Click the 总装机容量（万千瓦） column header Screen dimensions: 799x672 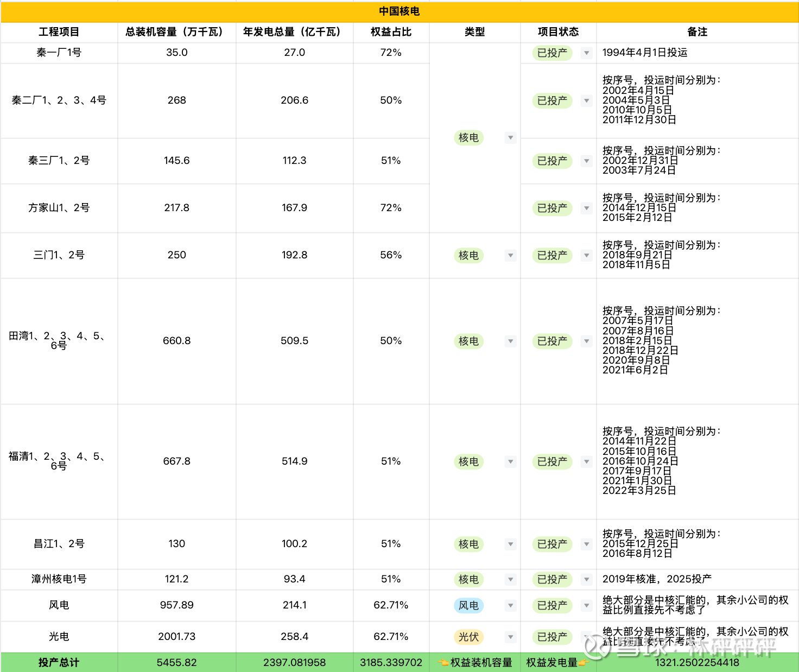177,32
